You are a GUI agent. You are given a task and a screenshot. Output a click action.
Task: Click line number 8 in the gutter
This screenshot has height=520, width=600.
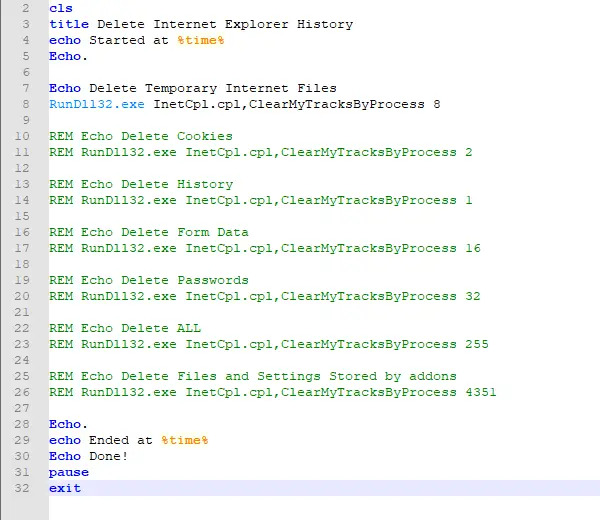click(26, 104)
